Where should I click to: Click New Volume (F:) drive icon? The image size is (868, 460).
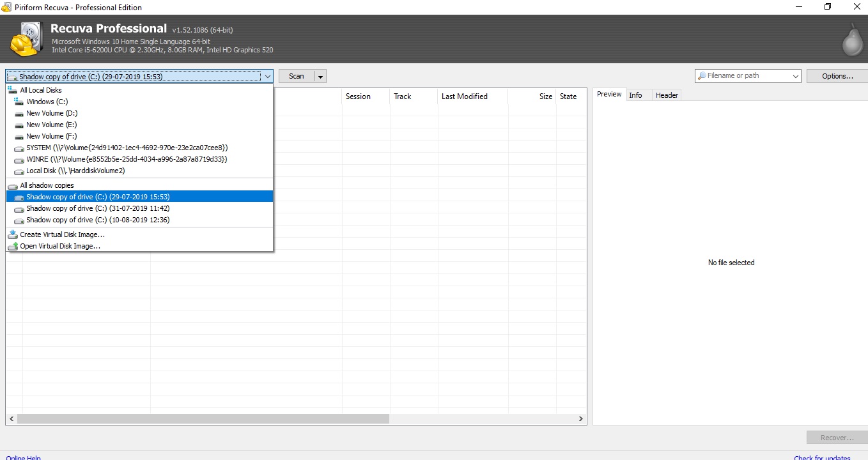19,136
